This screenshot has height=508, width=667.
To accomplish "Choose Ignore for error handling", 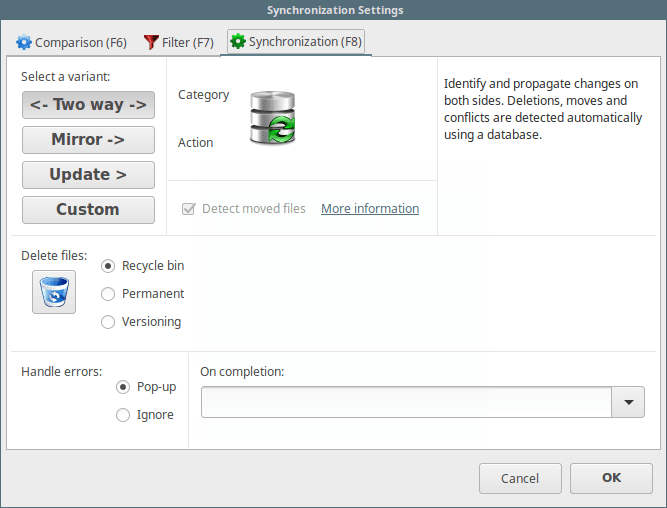I will click(123, 415).
